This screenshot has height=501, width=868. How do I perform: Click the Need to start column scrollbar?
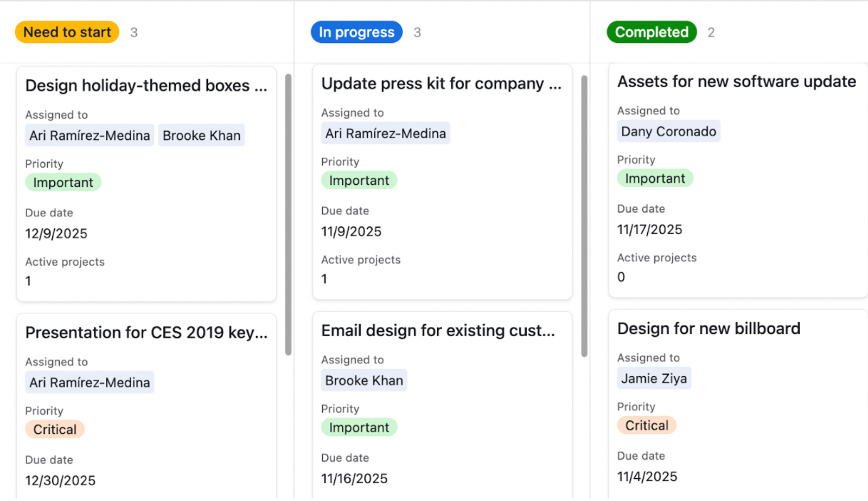click(x=289, y=215)
